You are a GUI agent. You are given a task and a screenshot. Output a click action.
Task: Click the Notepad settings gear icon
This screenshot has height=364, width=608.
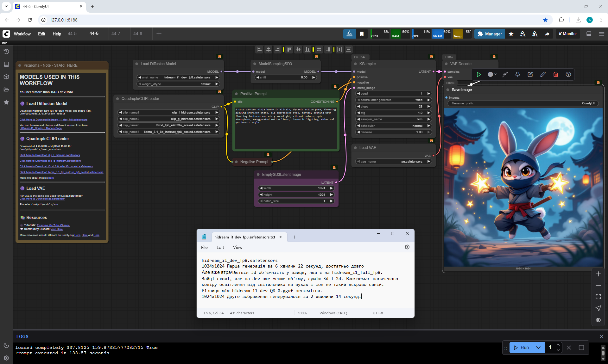(407, 247)
